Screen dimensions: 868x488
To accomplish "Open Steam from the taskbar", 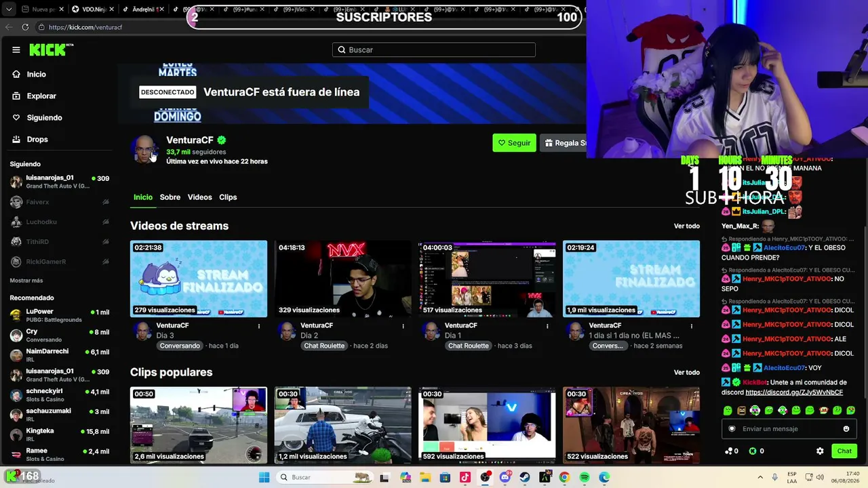I will click(x=525, y=477).
